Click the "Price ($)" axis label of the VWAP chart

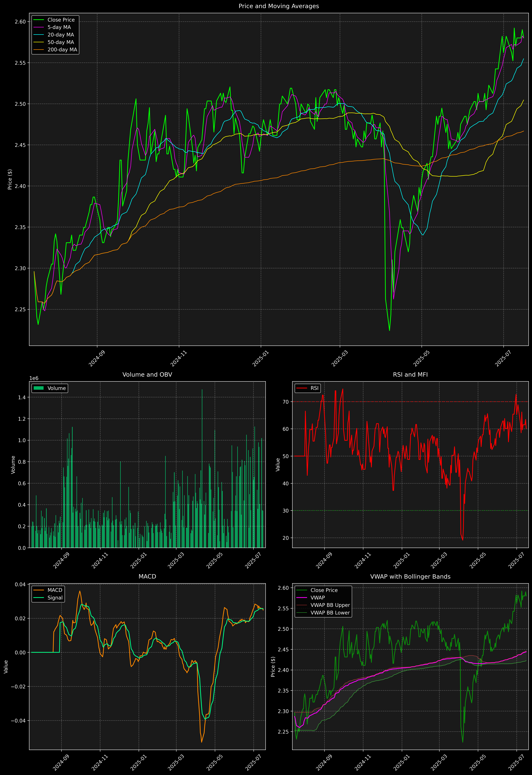pyautogui.click(x=273, y=667)
